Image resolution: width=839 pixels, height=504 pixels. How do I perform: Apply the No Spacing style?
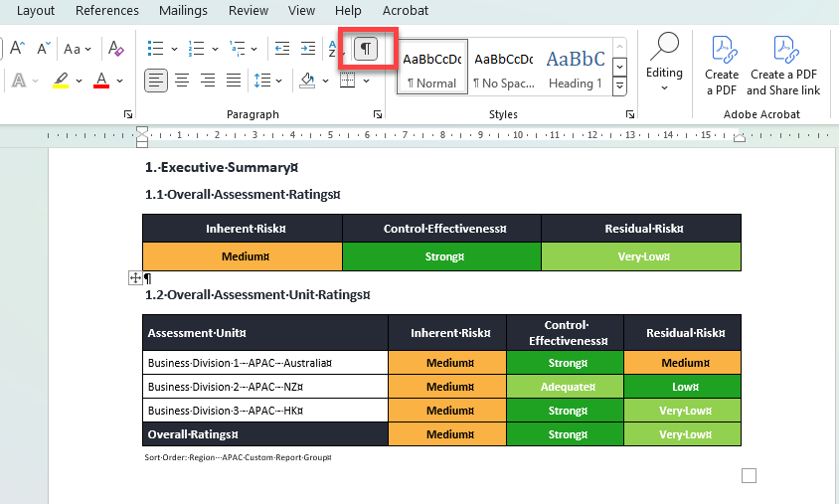504,67
